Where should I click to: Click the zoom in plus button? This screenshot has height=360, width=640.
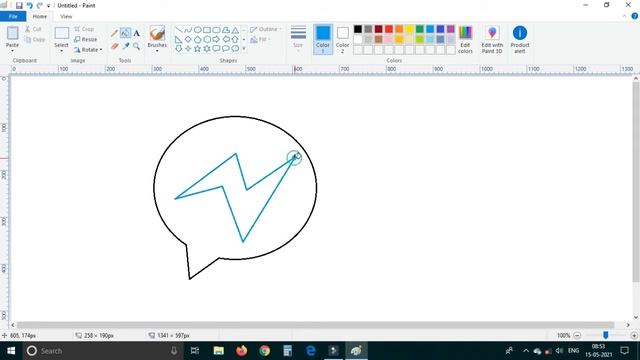pos(634,336)
